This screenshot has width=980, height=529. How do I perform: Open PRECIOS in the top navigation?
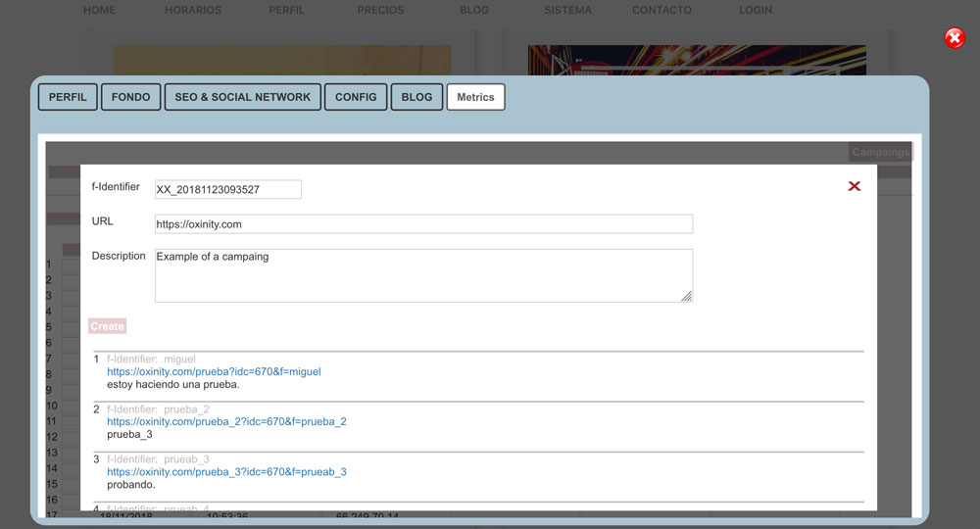pos(380,10)
